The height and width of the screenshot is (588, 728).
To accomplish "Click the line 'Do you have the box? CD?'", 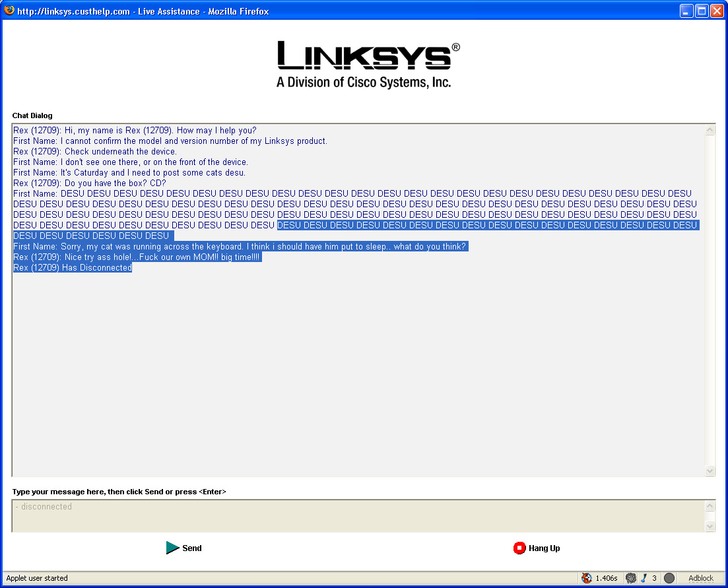I will [x=89, y=183].
